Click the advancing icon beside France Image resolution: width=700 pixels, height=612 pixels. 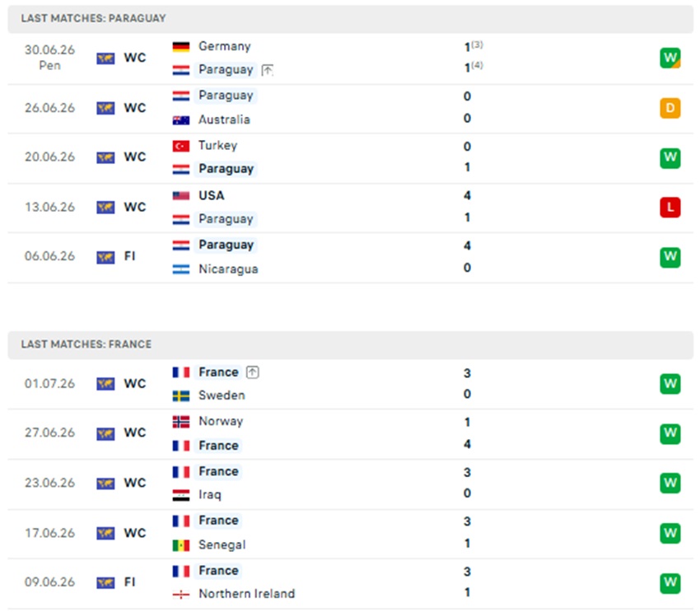[x=252, y=372]
